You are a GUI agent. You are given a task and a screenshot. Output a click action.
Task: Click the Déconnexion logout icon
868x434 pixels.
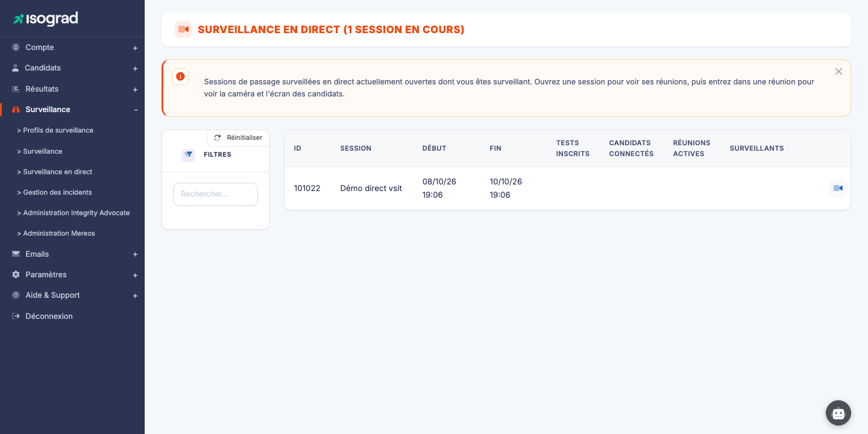pos(16,316)
